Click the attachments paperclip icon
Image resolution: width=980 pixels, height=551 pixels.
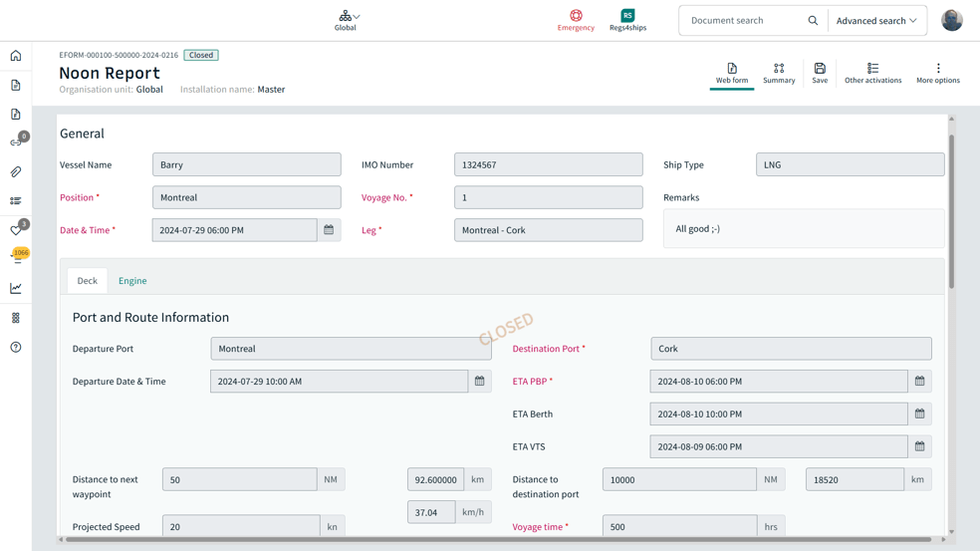coord(16,172)
